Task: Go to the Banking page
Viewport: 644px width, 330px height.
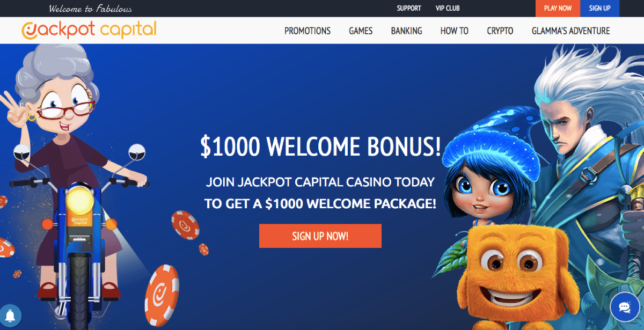Action: (406, 31)
